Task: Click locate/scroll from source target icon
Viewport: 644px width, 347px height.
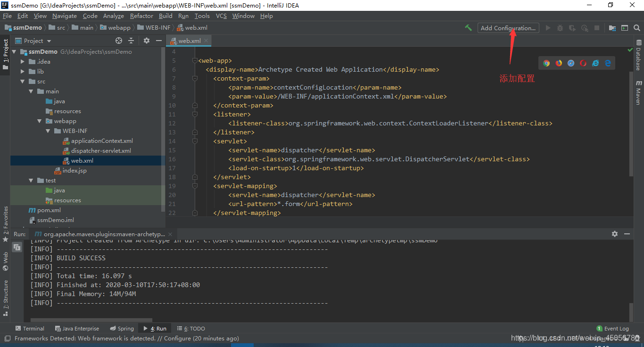Action: point(119,41)
